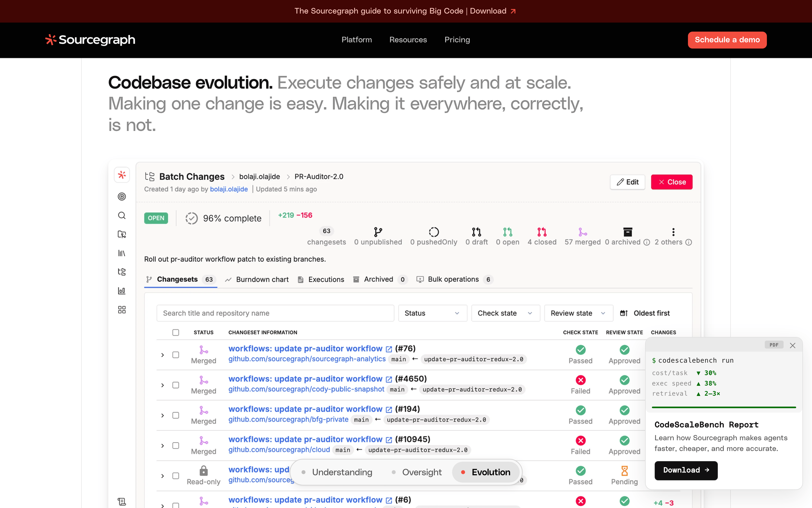
Task: Expand the #194 changeset row chevron
Action: click(x=163, y=415)
